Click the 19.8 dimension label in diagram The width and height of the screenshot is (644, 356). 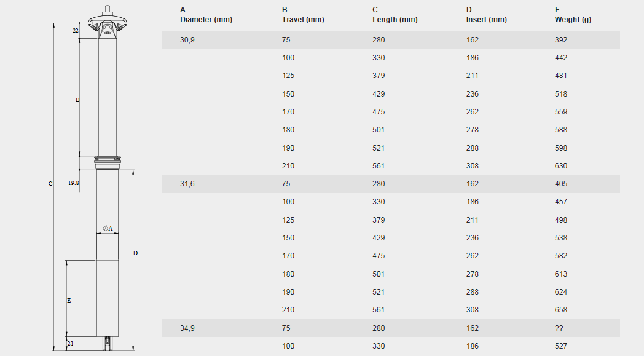click(x=74, y=183)
